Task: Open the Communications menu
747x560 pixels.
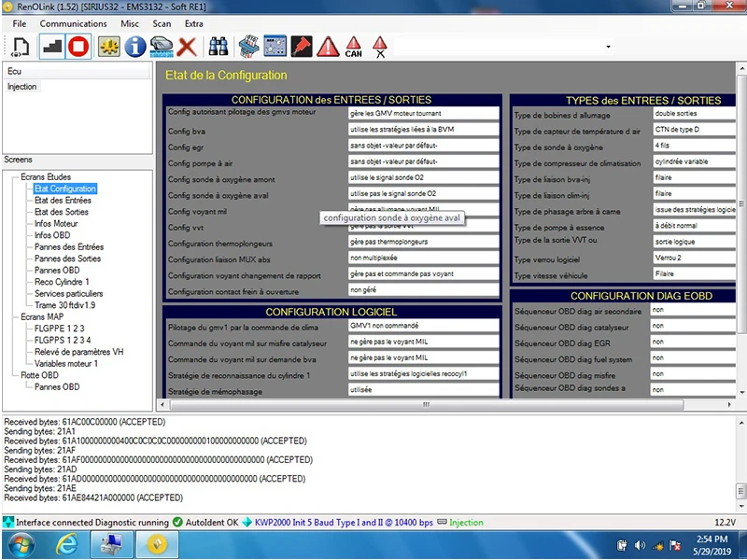Action: [x=74, y=23]
